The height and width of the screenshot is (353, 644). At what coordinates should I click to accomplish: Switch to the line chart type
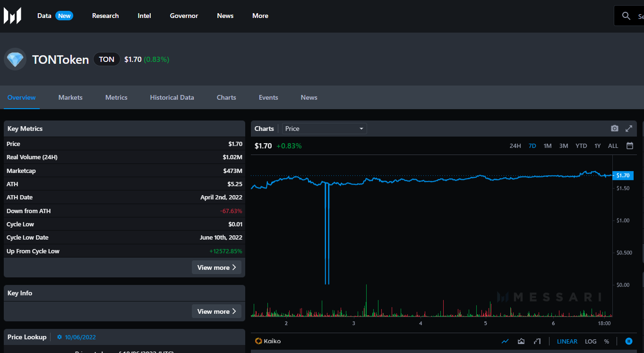point(505,341)
